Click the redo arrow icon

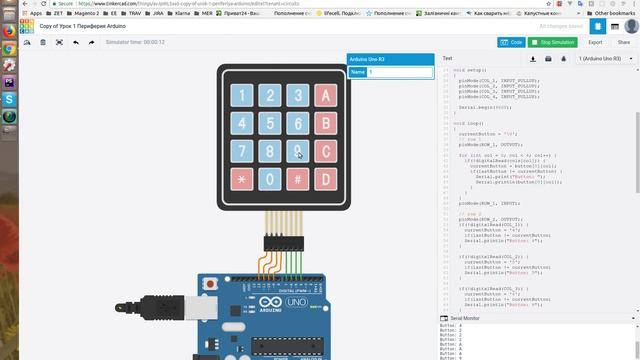pyautogui.click(x=91, y=42)
